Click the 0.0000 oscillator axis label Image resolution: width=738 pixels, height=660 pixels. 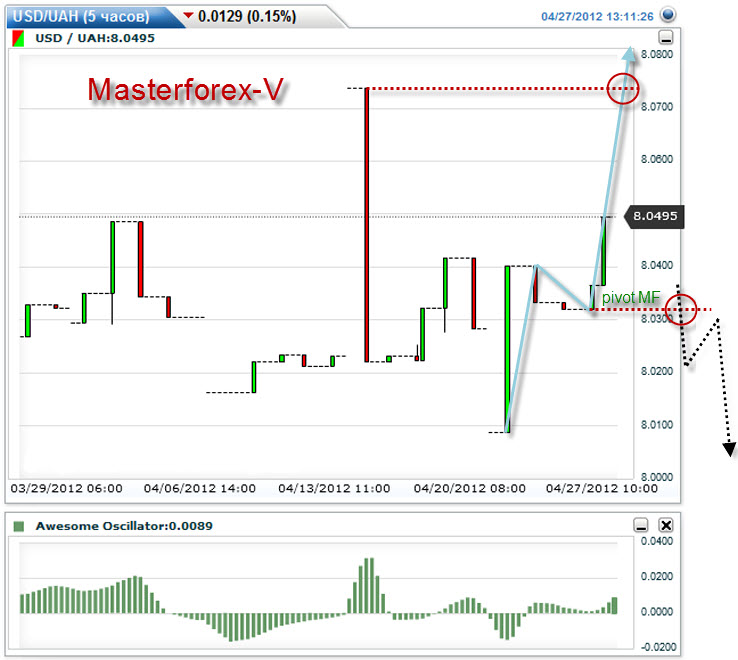[x=657, y=612]
